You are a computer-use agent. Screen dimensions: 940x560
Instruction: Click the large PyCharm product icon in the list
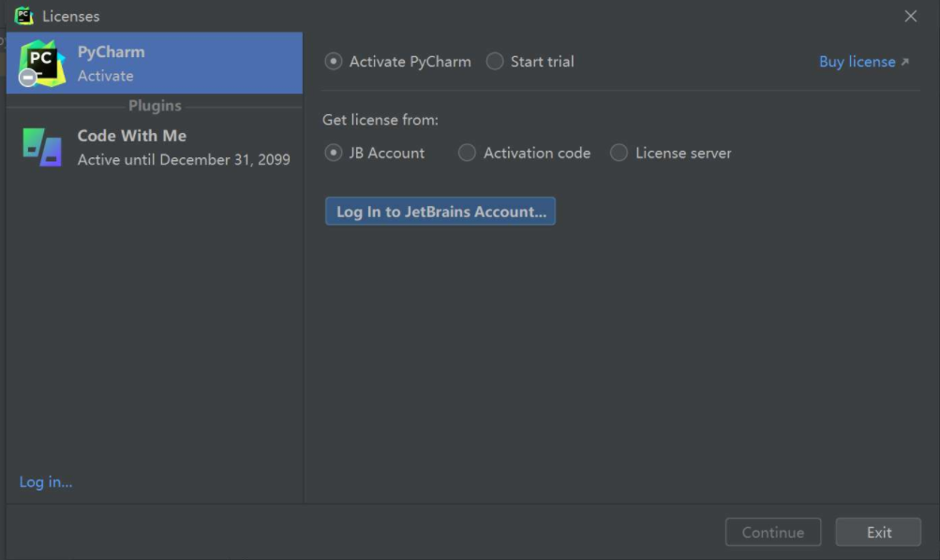pos(41,63)
